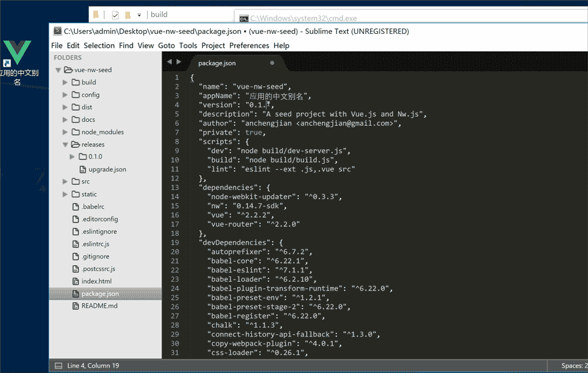
Task: Expand the node_modules folder
Action: click(x=65, y=132)
